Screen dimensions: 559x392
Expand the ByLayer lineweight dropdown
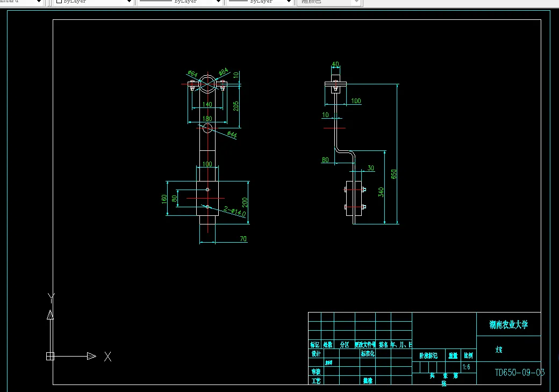click(289, 2)
